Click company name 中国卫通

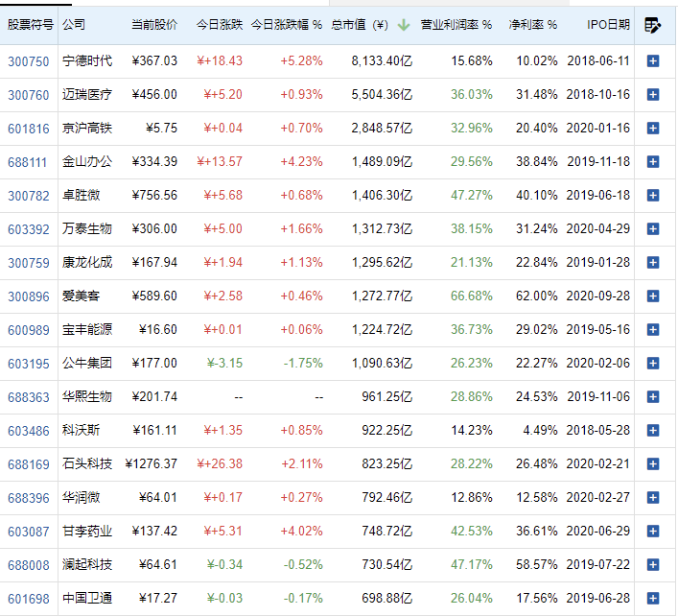click(87, 599)
